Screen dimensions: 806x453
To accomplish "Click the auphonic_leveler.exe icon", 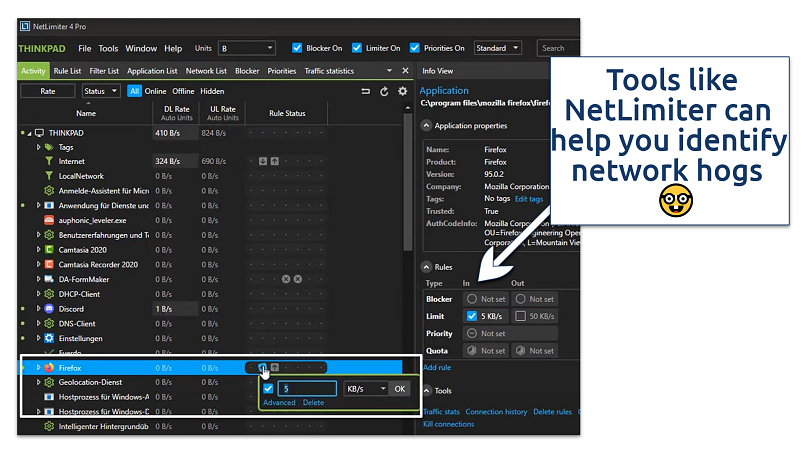I will coord(49,220).
